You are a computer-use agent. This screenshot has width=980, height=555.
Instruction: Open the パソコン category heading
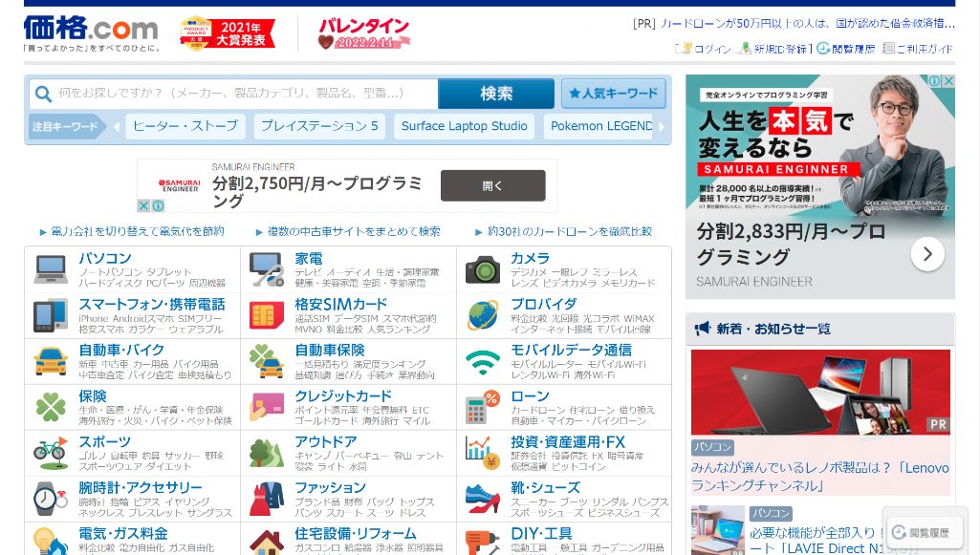point(105,259)
